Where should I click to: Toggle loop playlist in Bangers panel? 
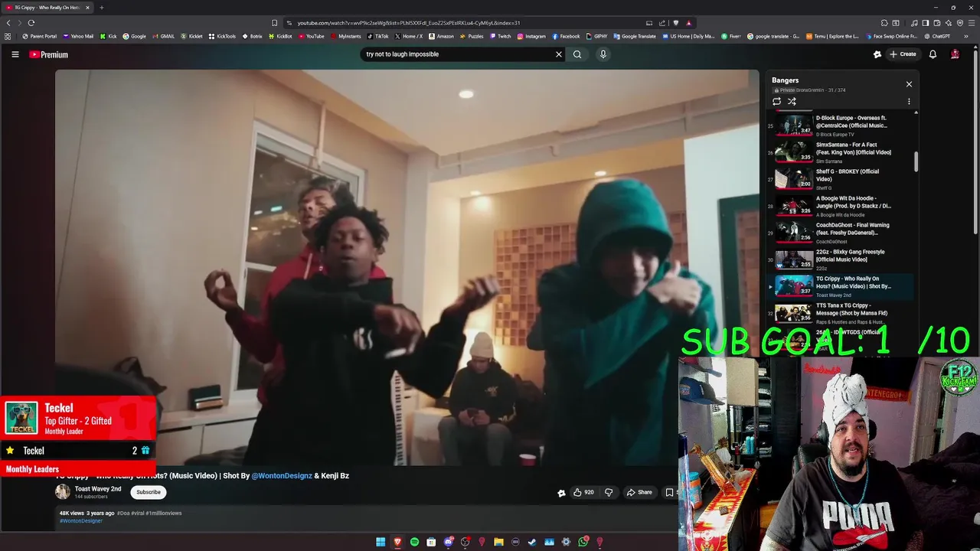(776, 101)
